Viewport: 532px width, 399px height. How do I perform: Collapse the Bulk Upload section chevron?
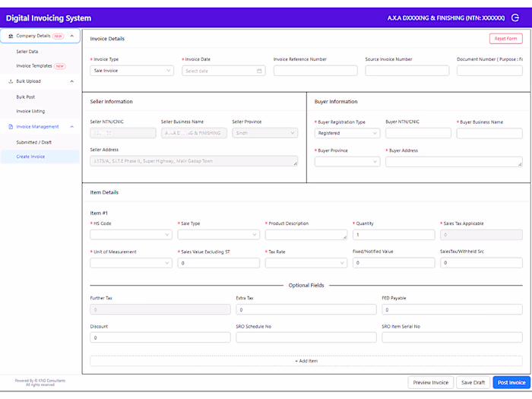(72, 81)
